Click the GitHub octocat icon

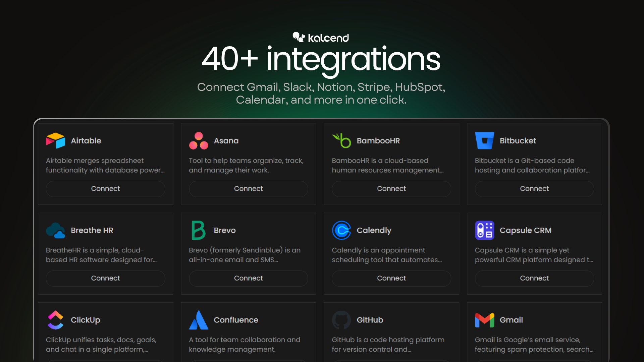point(341,320)
